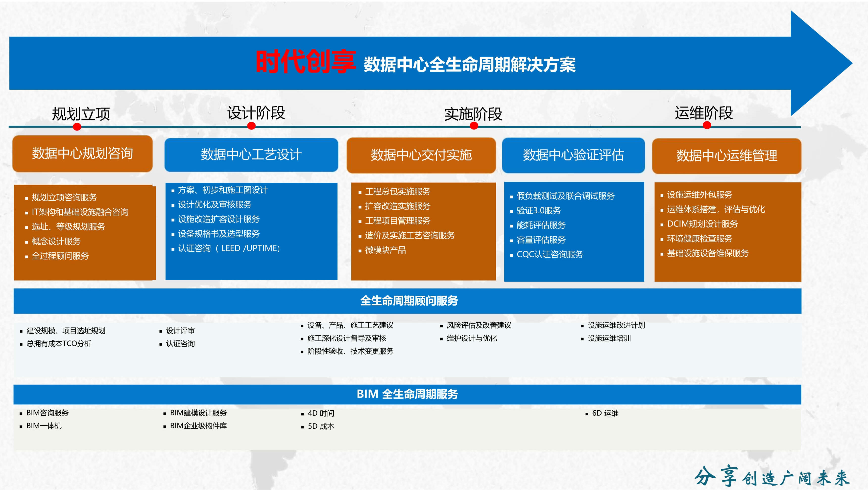
Task: Click the 实施阶段 stage heading
Action: coord(473,114)
